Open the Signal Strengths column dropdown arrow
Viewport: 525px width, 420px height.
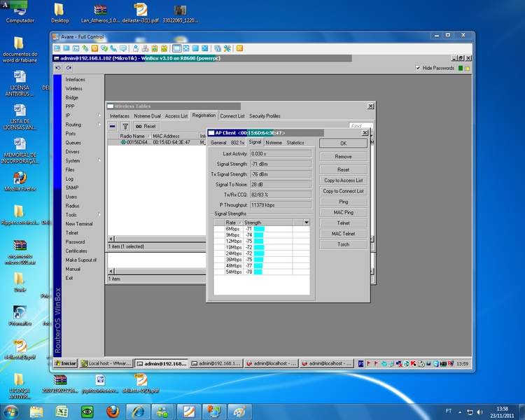[305, 222]
